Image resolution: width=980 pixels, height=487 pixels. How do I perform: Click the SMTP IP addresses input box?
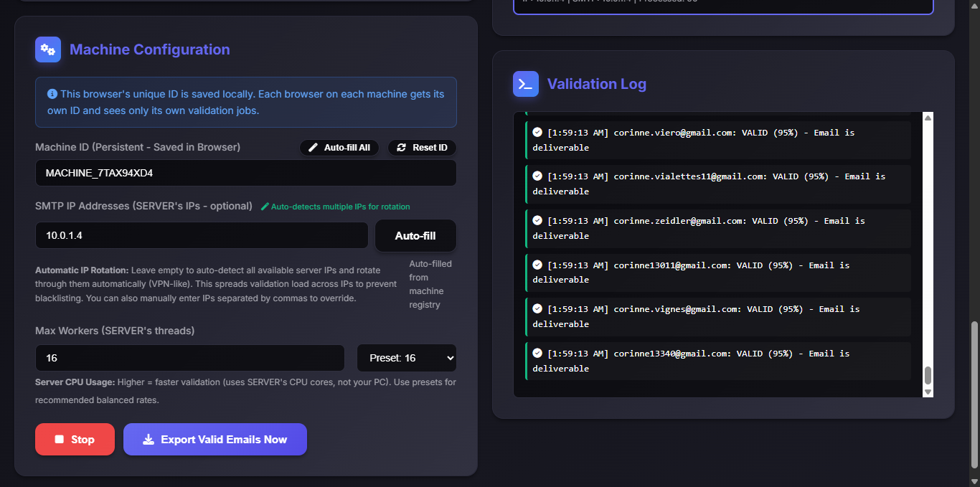tap(201, 235)
